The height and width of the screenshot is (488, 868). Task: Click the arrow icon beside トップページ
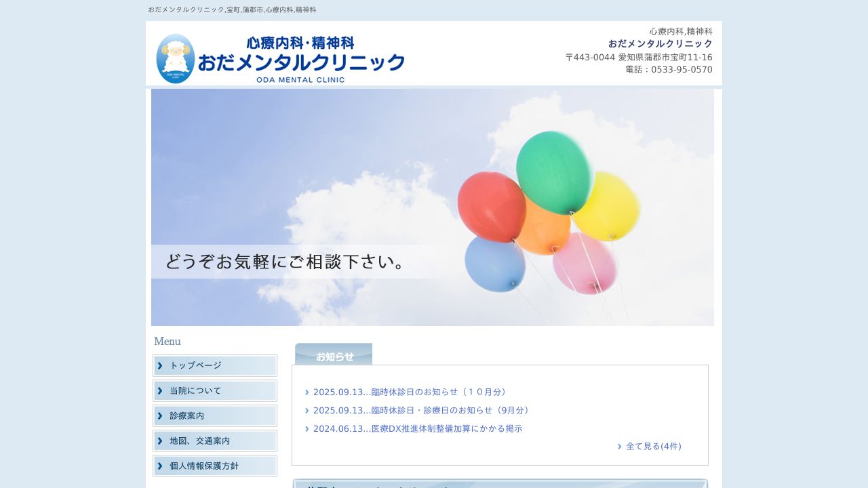coord(160,365)
